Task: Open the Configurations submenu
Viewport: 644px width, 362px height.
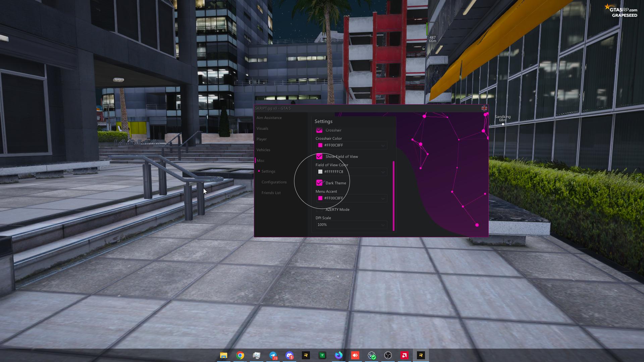Action: point(274,182)
